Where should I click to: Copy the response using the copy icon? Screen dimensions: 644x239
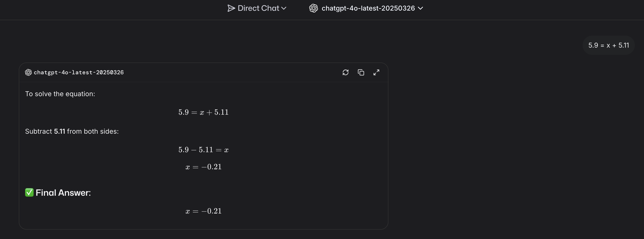361,72
